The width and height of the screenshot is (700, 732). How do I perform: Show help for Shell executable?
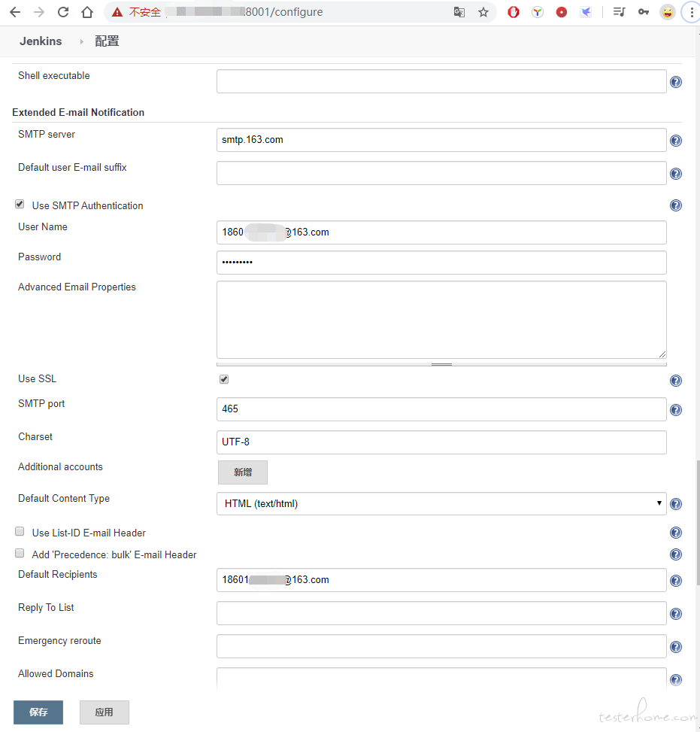(676, 82)
